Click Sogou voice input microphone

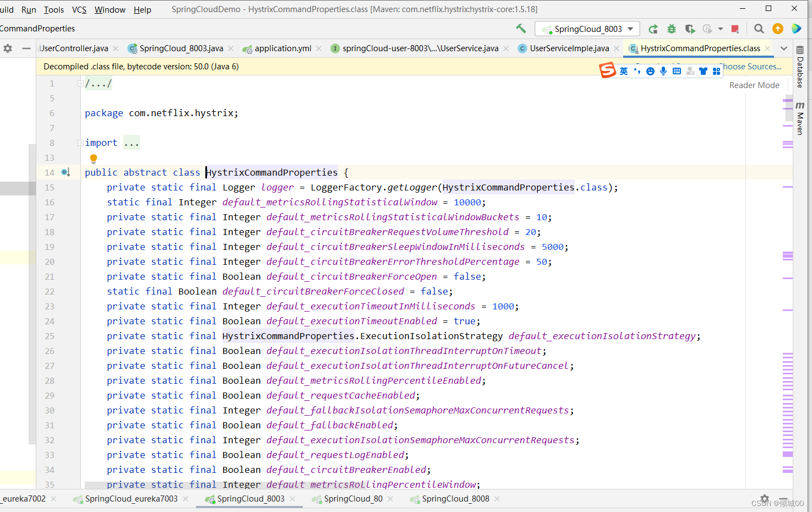(x=663, y=71)
